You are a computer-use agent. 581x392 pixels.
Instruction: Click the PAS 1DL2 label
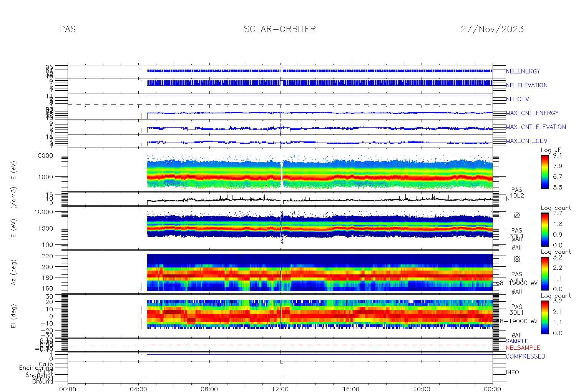pyautogui.click(x=517, y=193)
